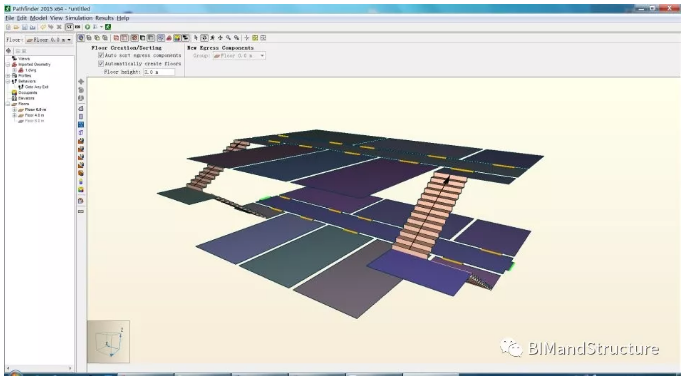Select Floor 4.0 m in the tree
Image resolution: width=687 pixels, height=380 pixels.
[x=34, y=115]
